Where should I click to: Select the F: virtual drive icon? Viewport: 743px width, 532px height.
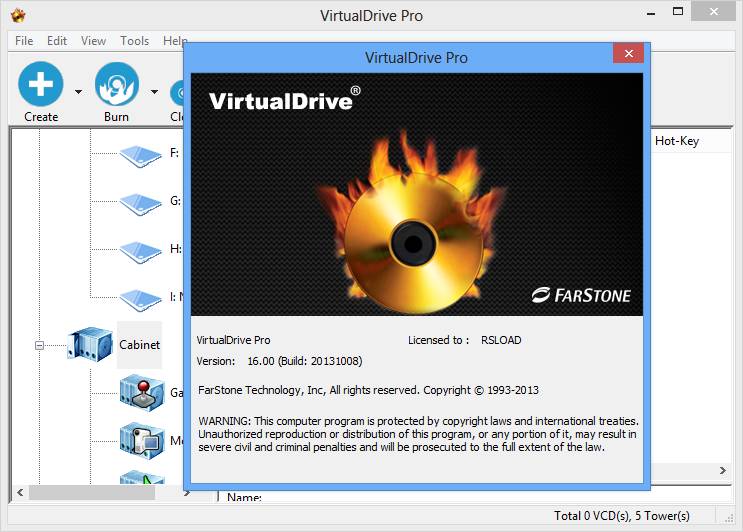[x=140, y=156]
